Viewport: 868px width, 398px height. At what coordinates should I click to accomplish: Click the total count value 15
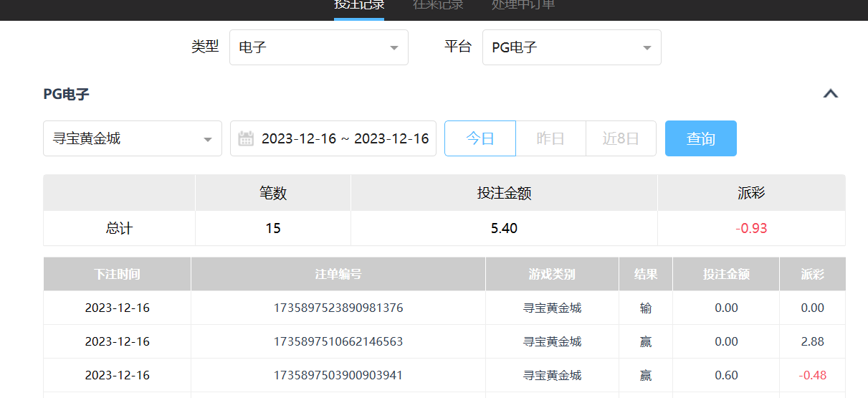tap(273, 229)
